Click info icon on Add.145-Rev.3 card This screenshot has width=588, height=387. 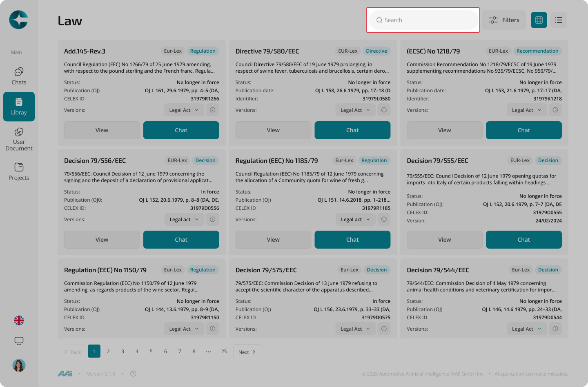pos(213,110)
